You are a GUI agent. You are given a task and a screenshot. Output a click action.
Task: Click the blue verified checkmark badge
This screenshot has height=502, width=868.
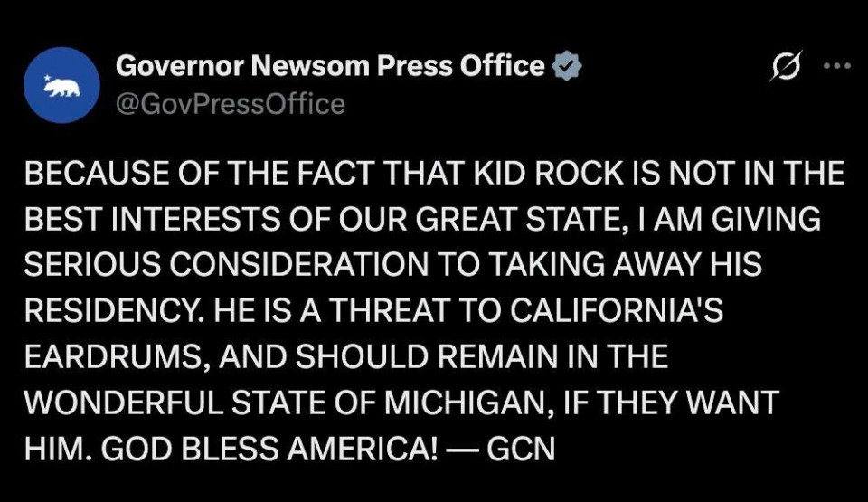pos(566,66)
